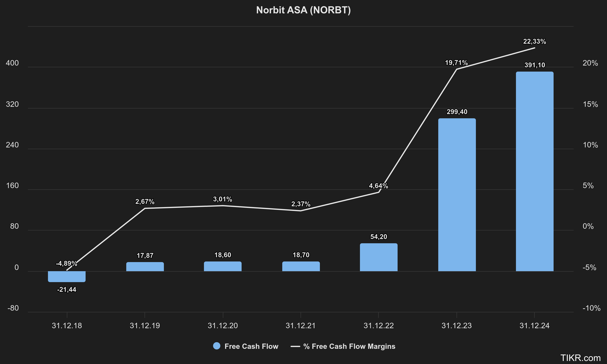Click the negative 31.12.18 bar
Screen dimensions: 607x364
(x=67, y=276)
